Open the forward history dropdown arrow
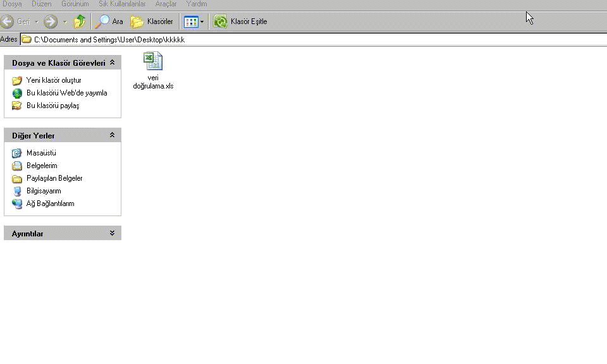Viewport: 607px width, 364px height. coord(64,22)
